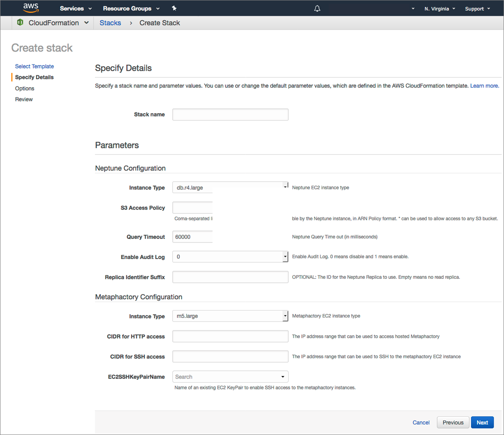This screenshot has width=504, height=435.
Task: Click the 'Neptune Query Time out' description
Action: click(x=335, y=237)
